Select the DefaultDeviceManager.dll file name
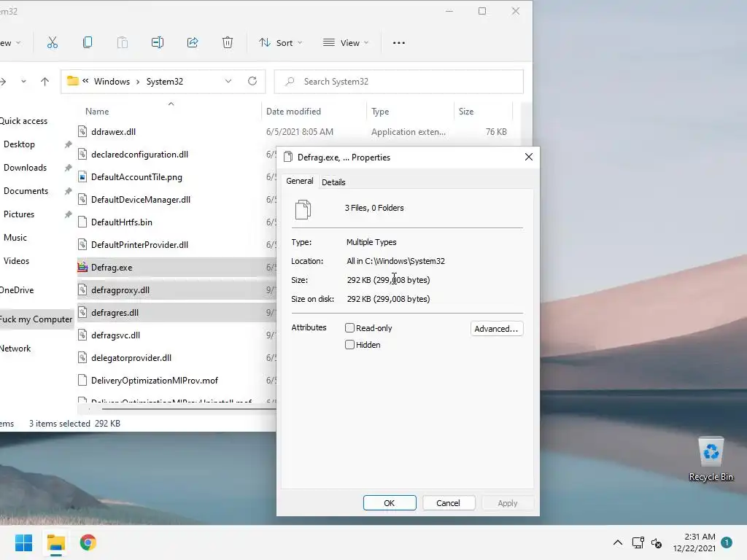The height and width of the screenshot is (560, 747). [x=141, y=200]
